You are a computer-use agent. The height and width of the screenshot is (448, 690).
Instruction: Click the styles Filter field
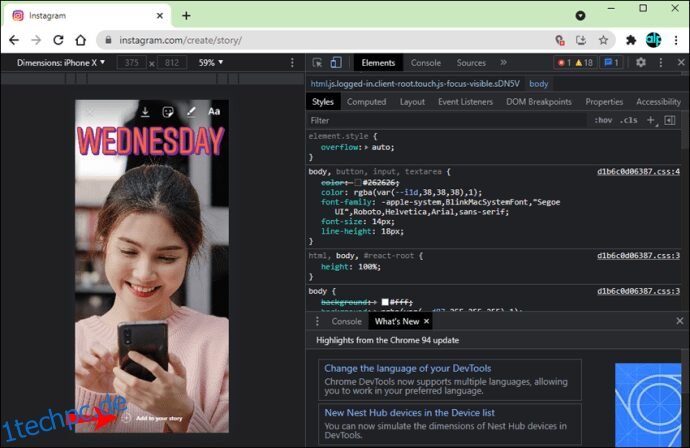tap(447, 121)
